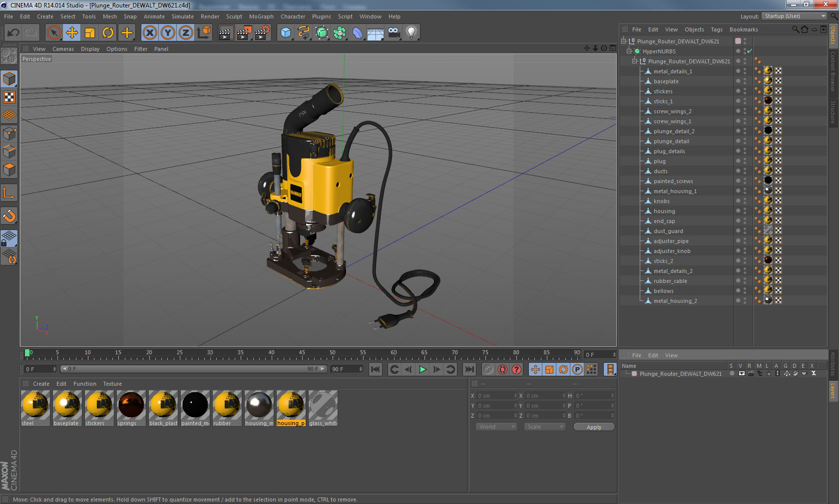Select the springs material swatch
The width and height of the screenshot is (839, 504).
point(131,408)
